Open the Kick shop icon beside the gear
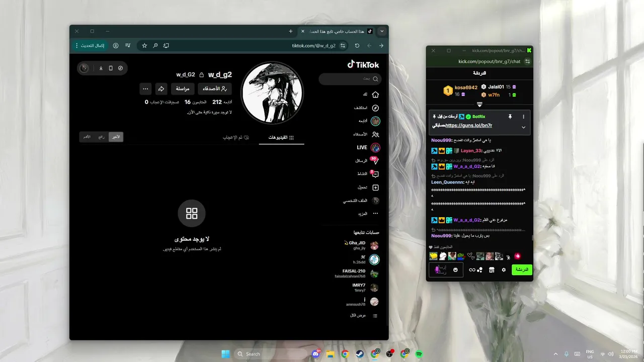 pyautogui.click(x=492, y=270)
